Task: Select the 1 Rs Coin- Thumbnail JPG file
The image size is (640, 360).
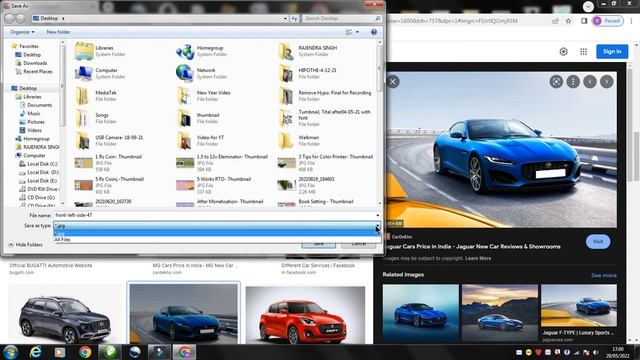Action: [x=108, y=163]
